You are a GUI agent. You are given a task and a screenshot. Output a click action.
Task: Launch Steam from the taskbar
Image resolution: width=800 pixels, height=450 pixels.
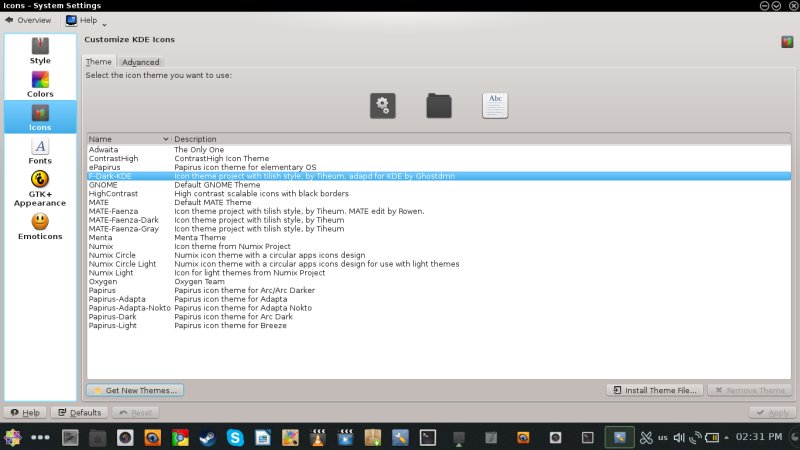207,437
